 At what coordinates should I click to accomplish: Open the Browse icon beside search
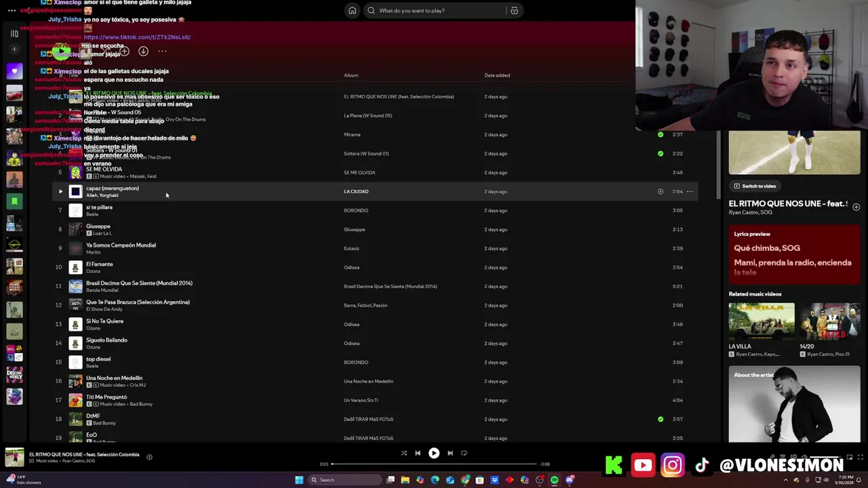pos(515,11)
